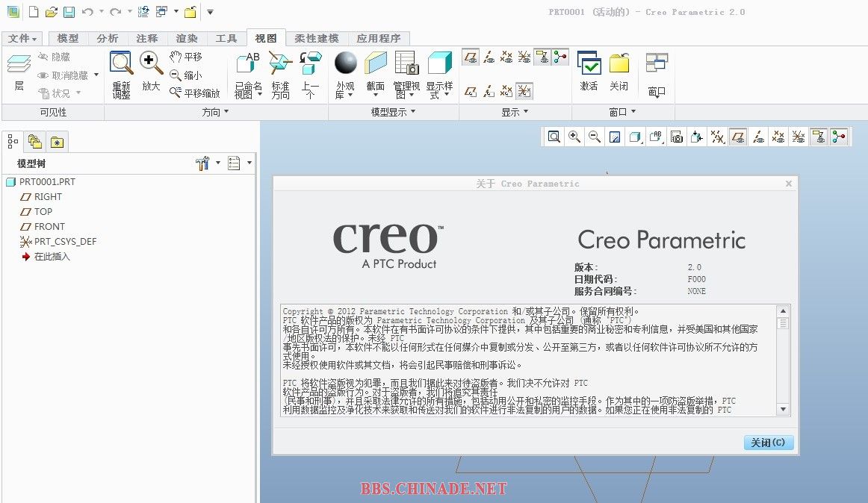Click 激活 (Activate) window button
868x503 pixels.
coord(589,71)
